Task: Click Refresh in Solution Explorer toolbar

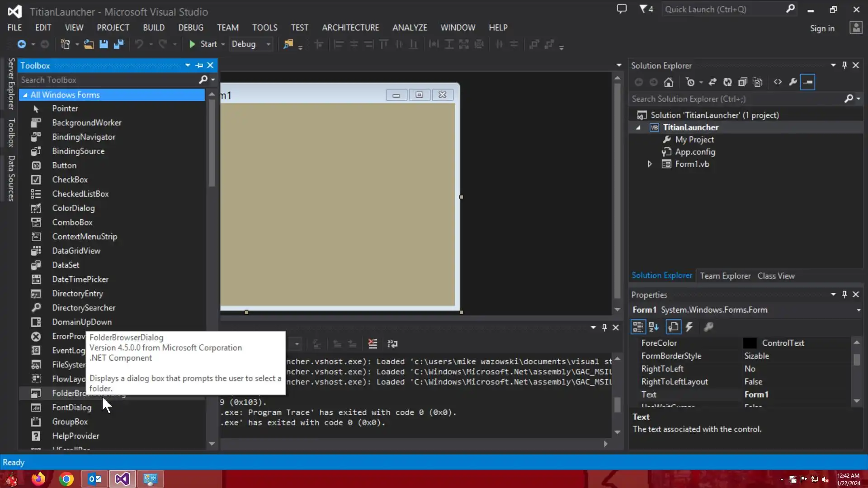Action: pos(727,82)
